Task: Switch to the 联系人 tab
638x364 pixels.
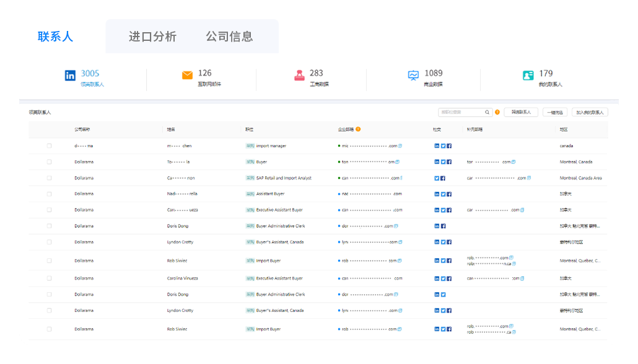Action: click(55, 37)
